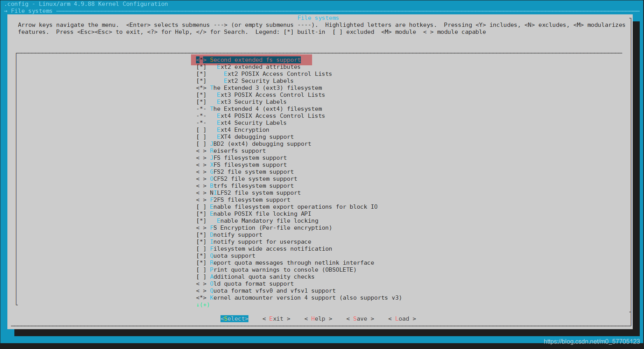The image size is (644, 349).
Task: Enable EXT4 debugging support
Action: (245, 137)
